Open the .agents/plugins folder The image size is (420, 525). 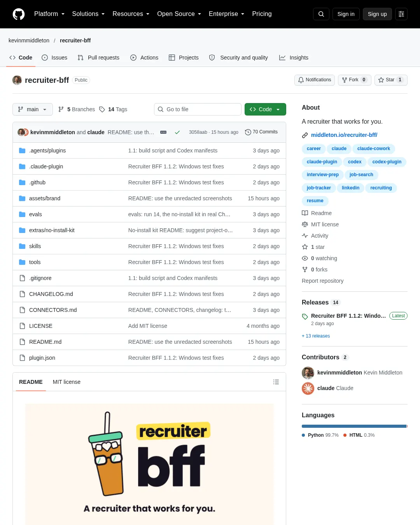click(47, 150)
